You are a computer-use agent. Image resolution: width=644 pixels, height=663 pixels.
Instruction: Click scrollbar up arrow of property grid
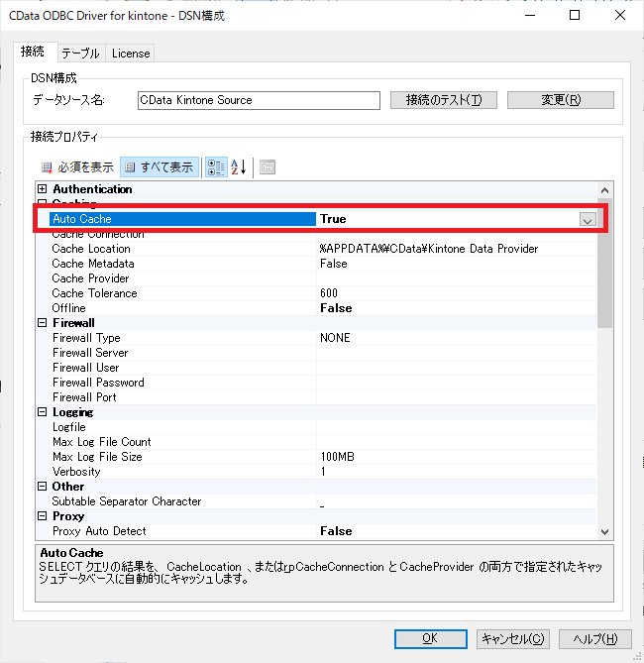pyautogui.click(x=604, y=190)
